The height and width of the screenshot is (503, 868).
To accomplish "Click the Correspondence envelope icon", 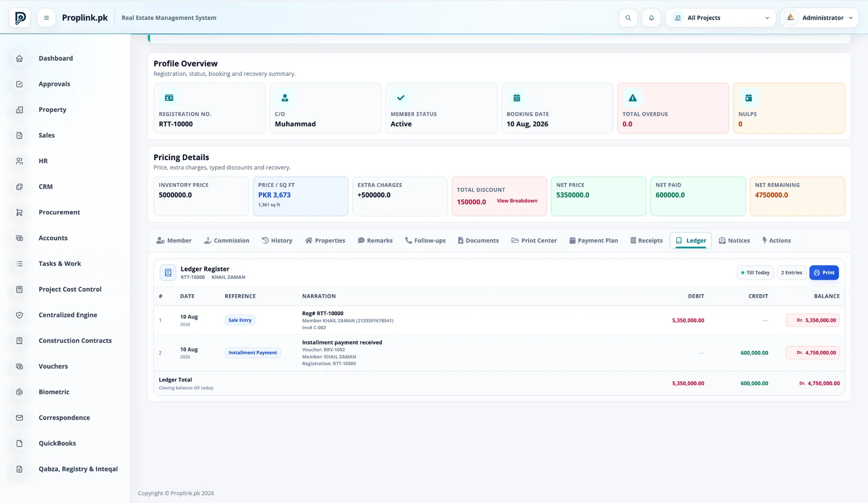I will point(20,418).
